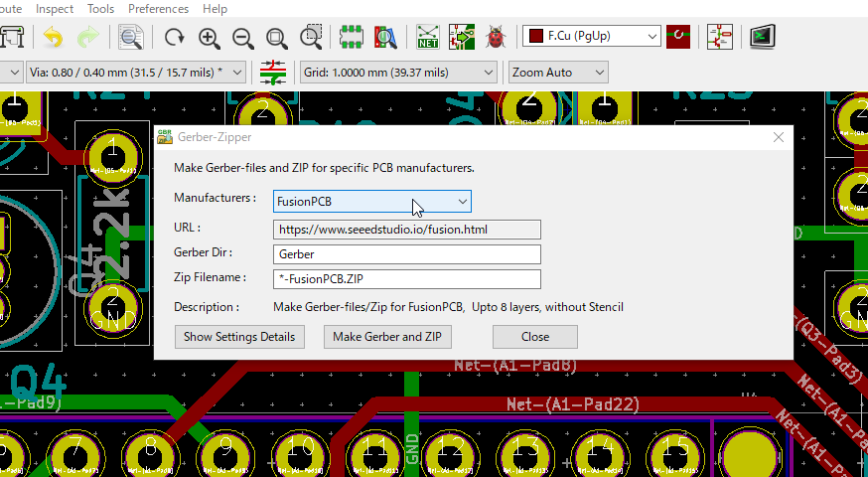
Task: Open the track width dropdown arrow
Action: tap(14, 73)
